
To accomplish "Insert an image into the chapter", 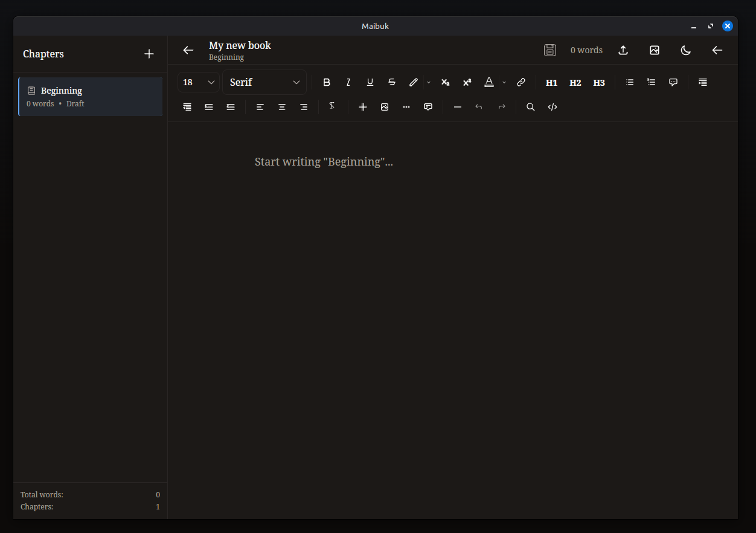I will coord(385,107).
